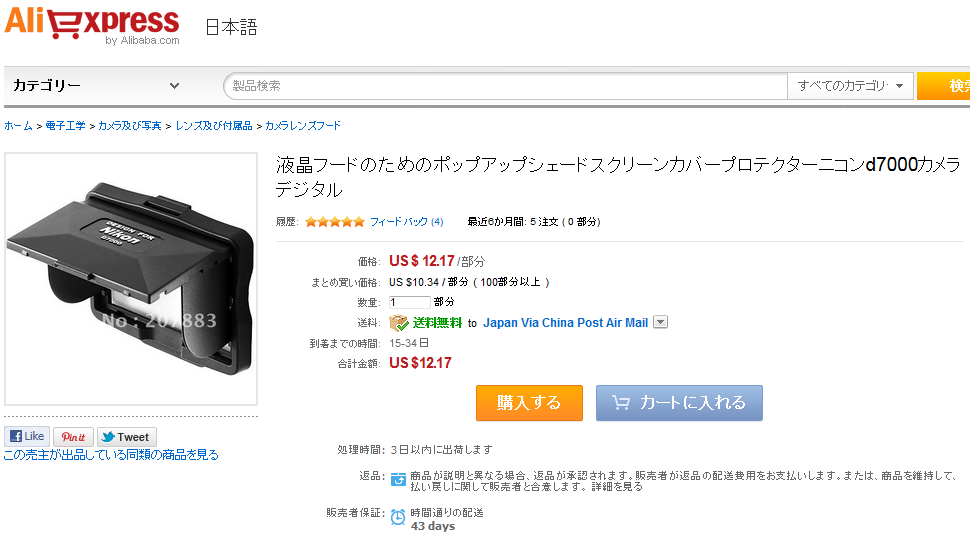Open the フィードバック (4) feedback link
Viewport: 970px width, 557px height.
406,222
